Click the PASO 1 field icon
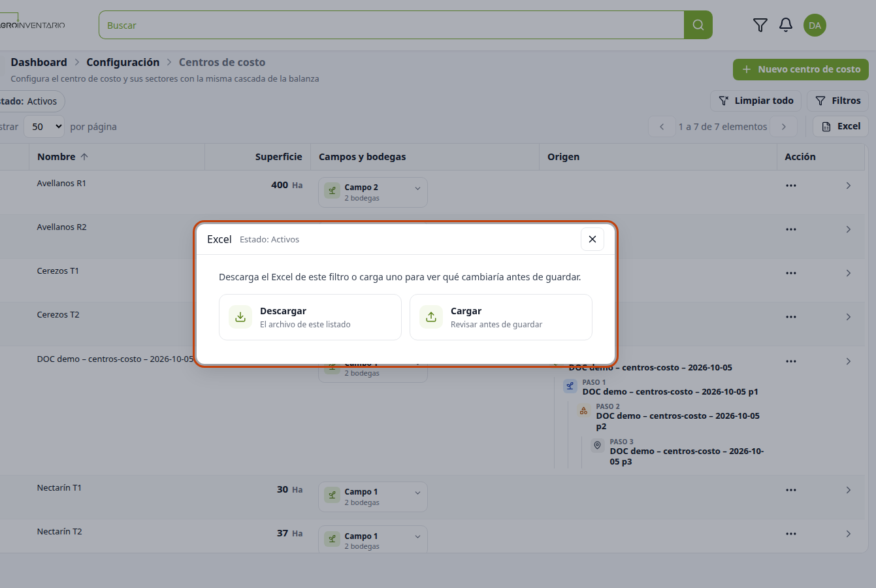The image size is (876, 588). point(570,386)
